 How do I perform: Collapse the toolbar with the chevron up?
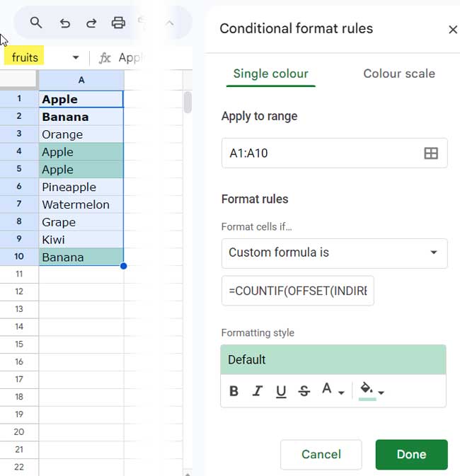(x=170, y=23)
